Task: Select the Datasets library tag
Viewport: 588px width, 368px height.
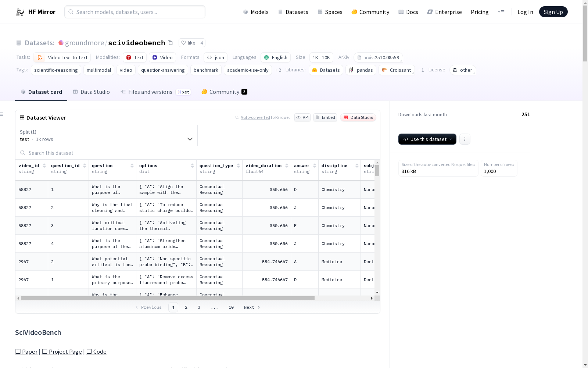Action: (x=326, y=70)
